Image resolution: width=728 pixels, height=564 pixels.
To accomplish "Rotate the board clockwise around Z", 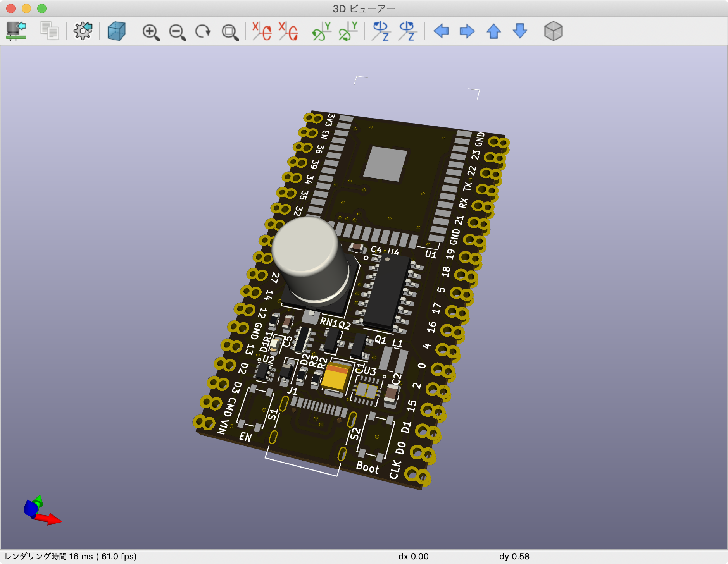I will click(x=381, y=31).
